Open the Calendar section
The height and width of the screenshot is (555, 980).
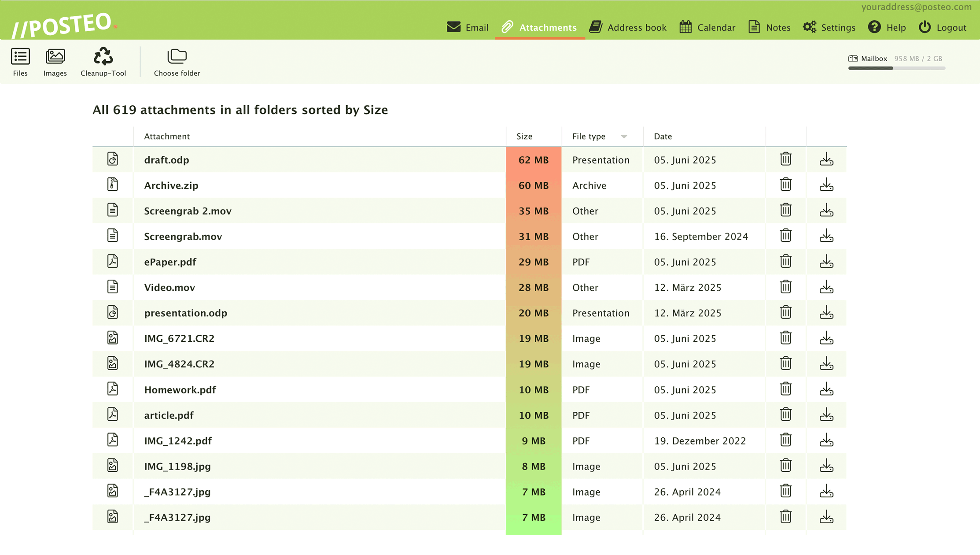[707, 27]
